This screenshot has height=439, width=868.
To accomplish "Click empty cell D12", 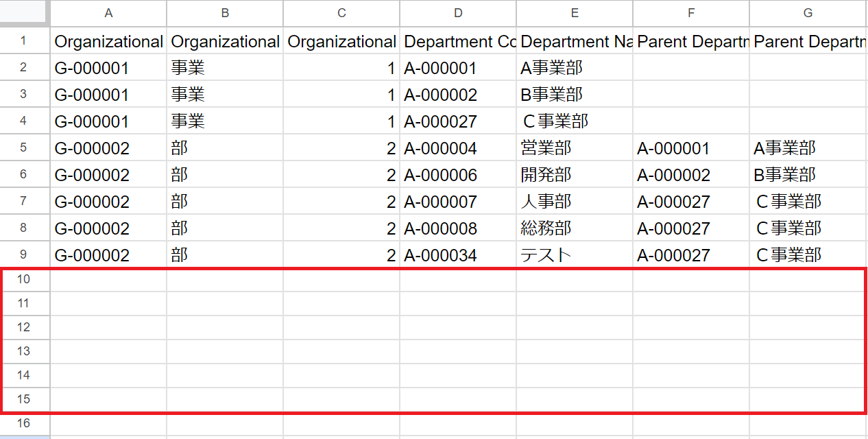I will 458,327.
